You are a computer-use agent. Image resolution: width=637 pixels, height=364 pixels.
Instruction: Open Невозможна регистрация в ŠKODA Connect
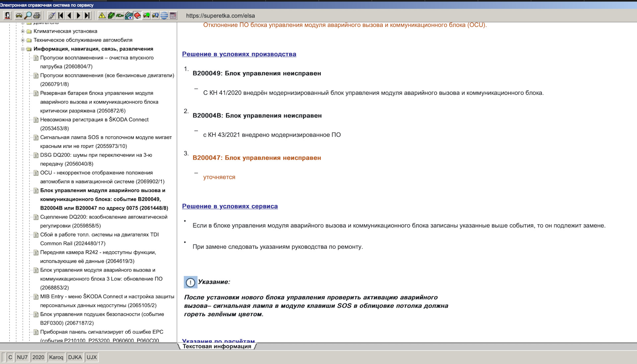[x=94, y=124]
